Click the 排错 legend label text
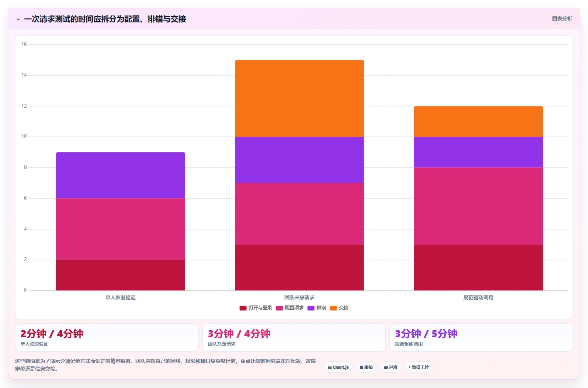The width and height of the screenshot is (588, 388). tap(321, 308)
